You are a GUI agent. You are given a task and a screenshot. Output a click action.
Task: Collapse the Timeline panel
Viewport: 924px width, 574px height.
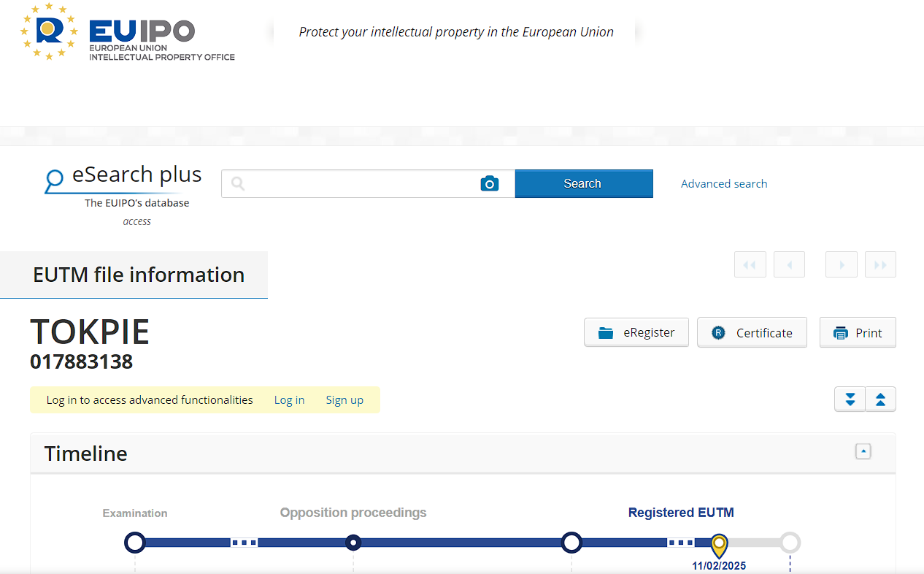coord(863,451)
